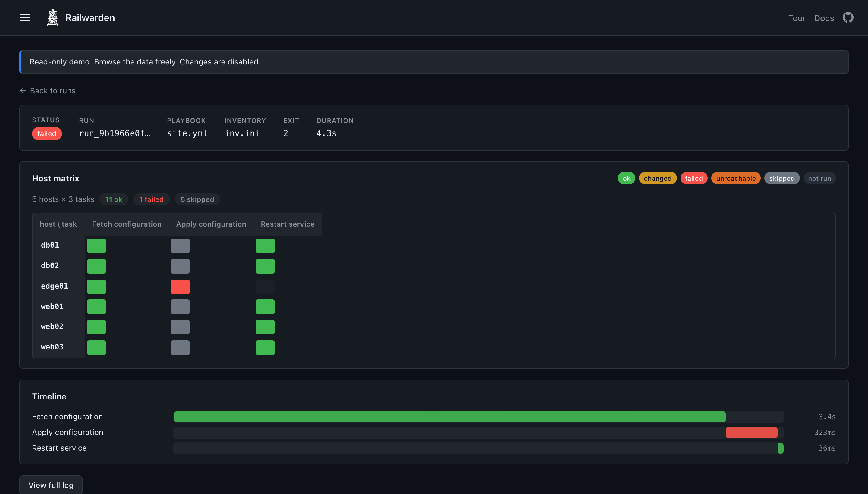868x494 pixels.
Task: Open edge01 Restart service not-run cell
Action: pyautogui.click(x=265, y=287)
